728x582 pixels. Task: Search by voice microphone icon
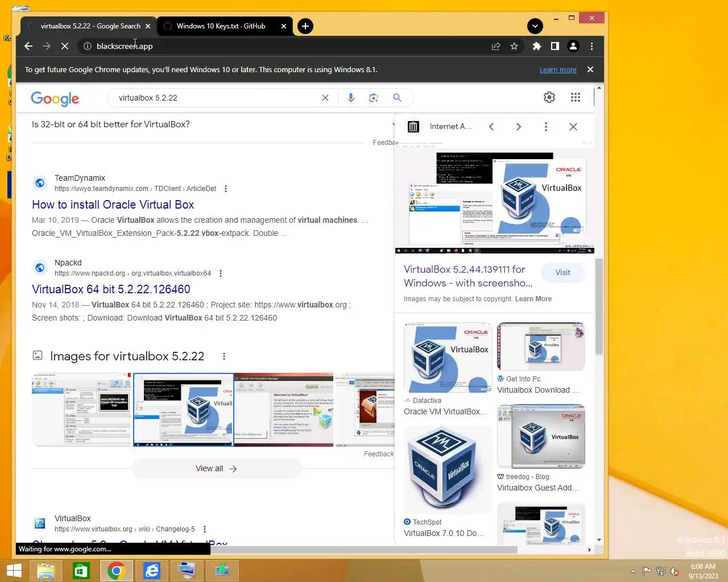[351, 98]
